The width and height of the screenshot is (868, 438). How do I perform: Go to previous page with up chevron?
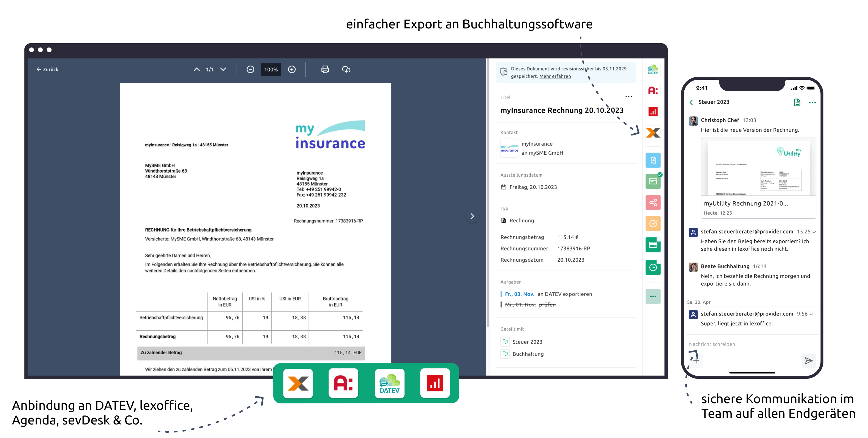pos(196,70)
